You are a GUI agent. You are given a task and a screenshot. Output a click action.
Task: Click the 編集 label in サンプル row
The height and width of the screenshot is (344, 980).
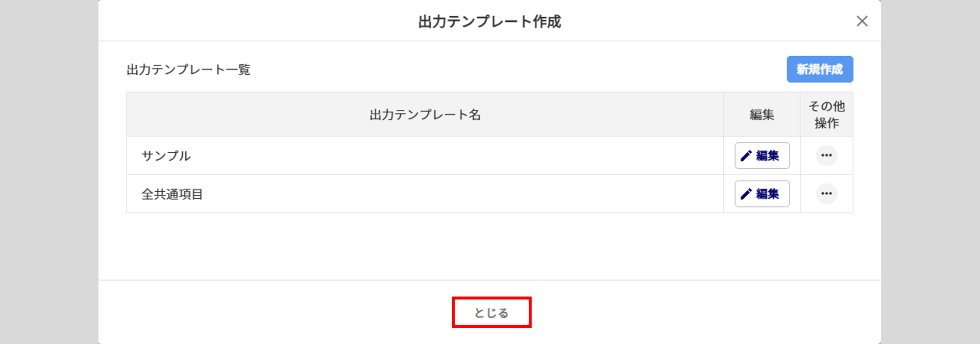[x=767, y=156]
